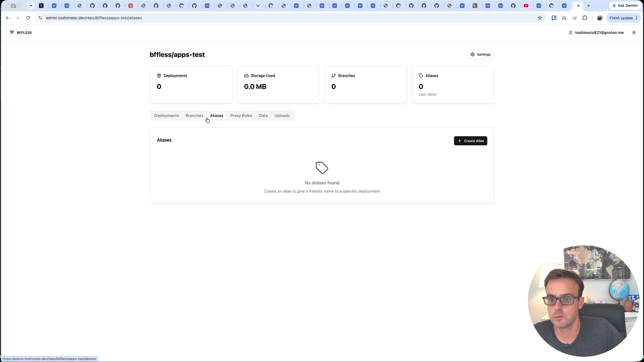The width and height of the screenshot is (644, 362).
Task: Click the Deployments stat card icon
Action: coord(159,76)
